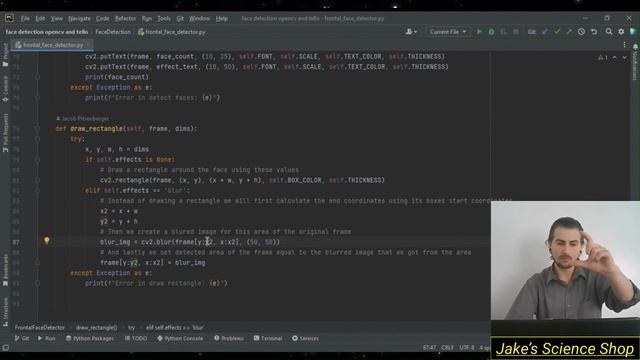This screenshot has height=360, width=640.
Task: Toggle tool window bars icon in status bar
Action: pyautogui.click(x=6, y=348)
